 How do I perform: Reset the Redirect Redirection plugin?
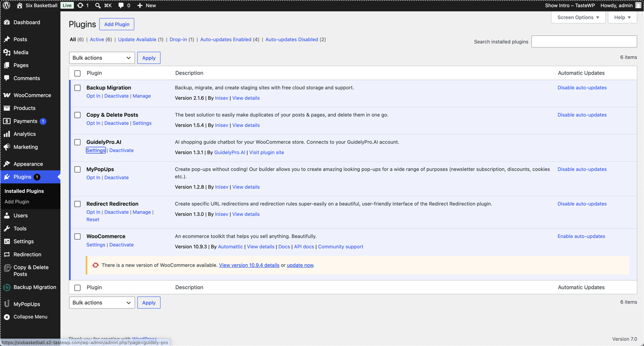coord(93,219)
